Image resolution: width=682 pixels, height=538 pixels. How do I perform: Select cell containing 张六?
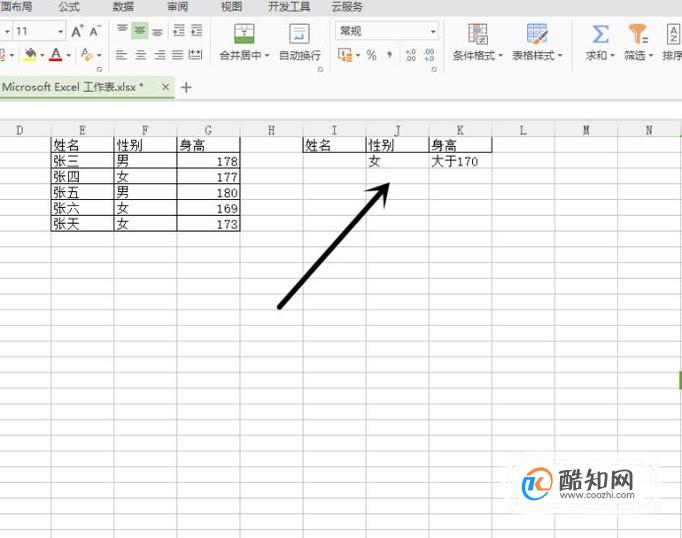tap(82, 207)
